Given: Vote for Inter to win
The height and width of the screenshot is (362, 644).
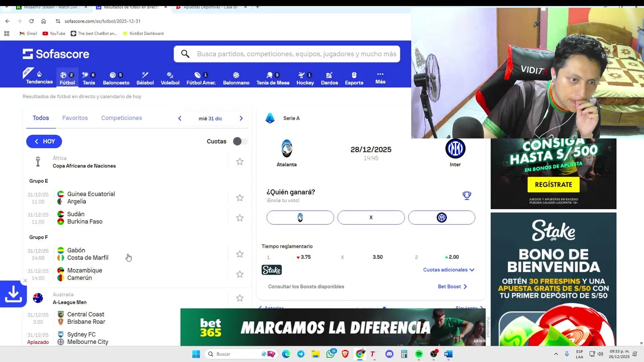Looking at the screenshot, I should (x=442, y=217).
